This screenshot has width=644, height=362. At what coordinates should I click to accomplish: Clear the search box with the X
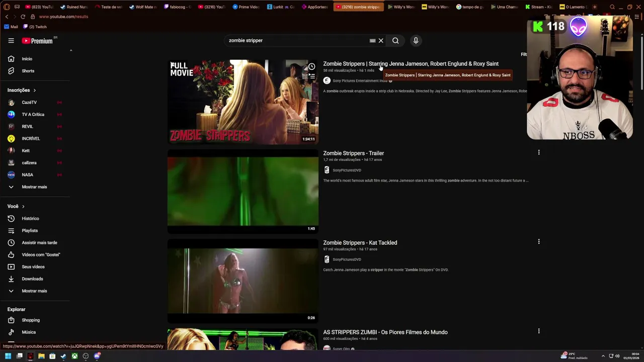381,41
